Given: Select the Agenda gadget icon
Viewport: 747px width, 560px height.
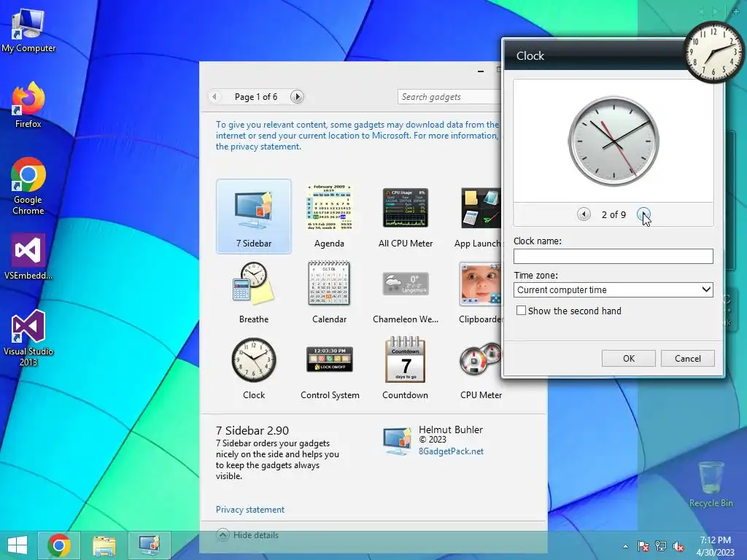Looking at the screenshot, I should (329, 208).
